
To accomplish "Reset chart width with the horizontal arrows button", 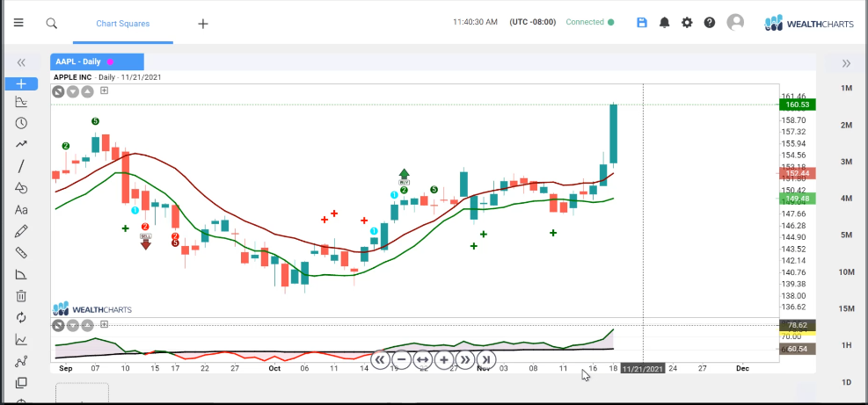I will [422, 359].
